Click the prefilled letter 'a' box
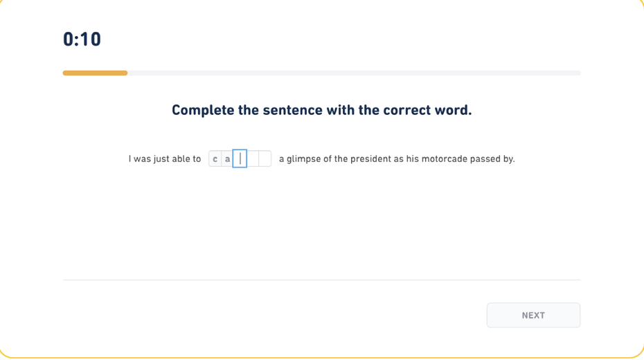 click(227, 159)
